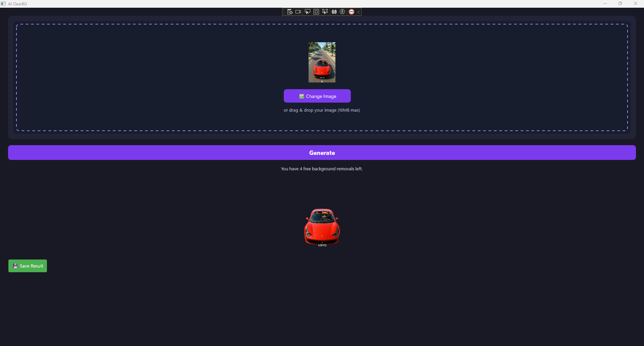644x346 pixels.
Task: Click the red car image with the background removed
Action: (322, 228)
